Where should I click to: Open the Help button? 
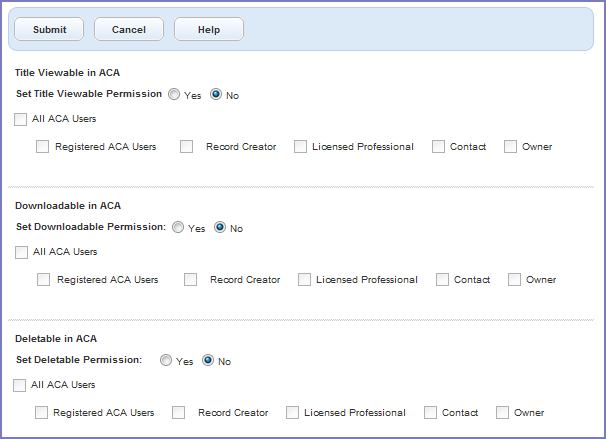(208, 30)
